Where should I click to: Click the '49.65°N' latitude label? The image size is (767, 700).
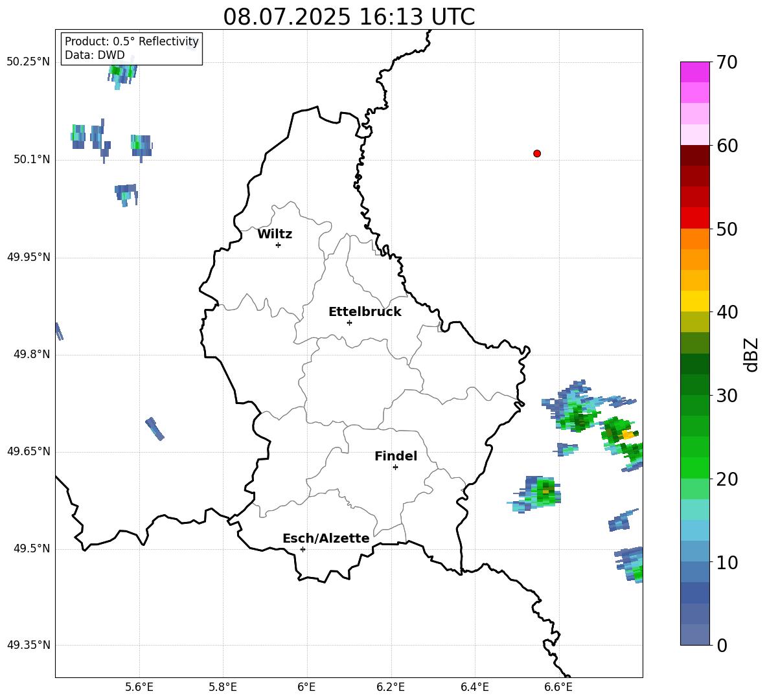(x=29, y=451)
